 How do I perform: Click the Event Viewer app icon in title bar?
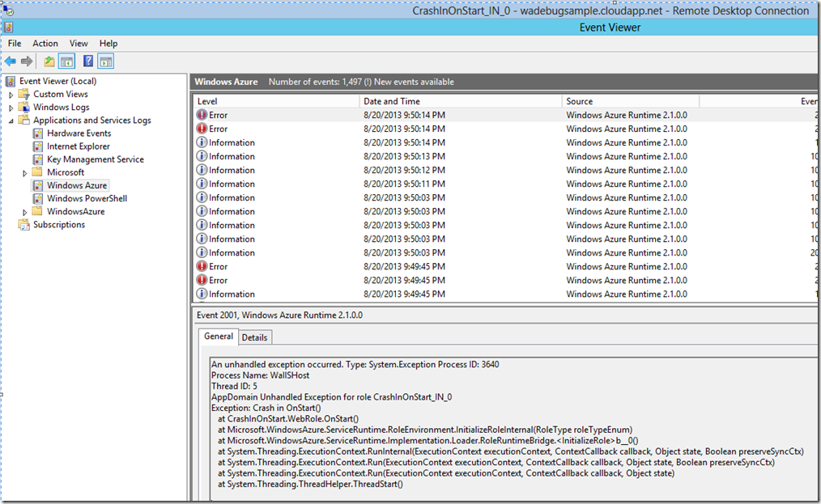pos(8,28)
